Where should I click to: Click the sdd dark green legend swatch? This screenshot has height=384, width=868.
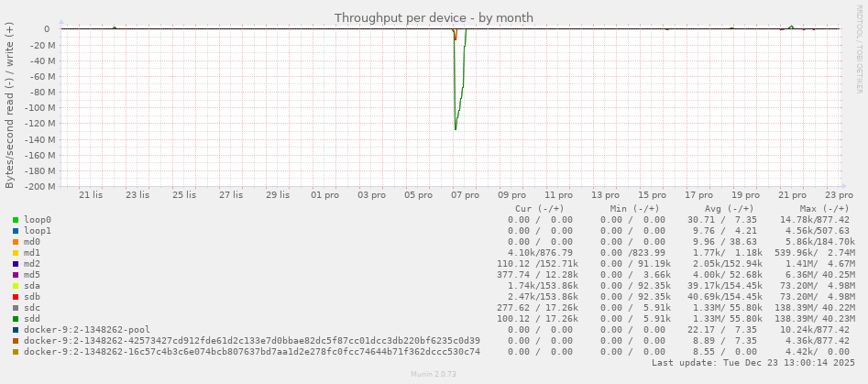pos(16,319)
